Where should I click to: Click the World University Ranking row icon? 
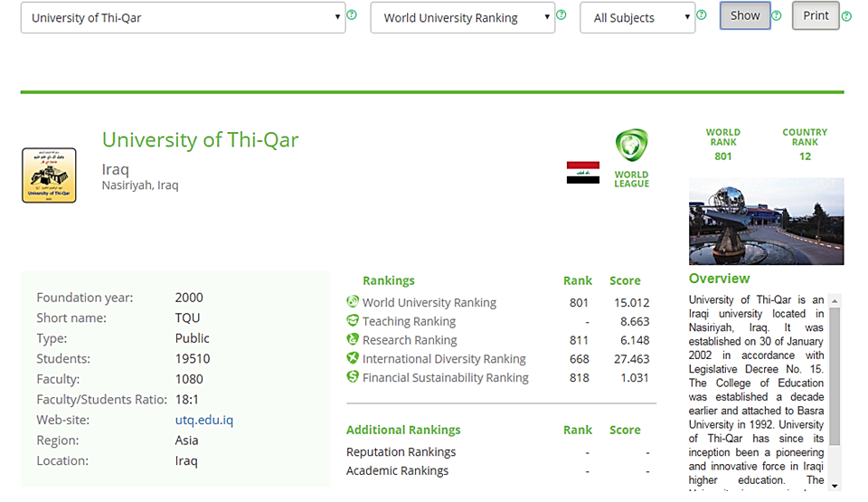[x=353, y=302]
